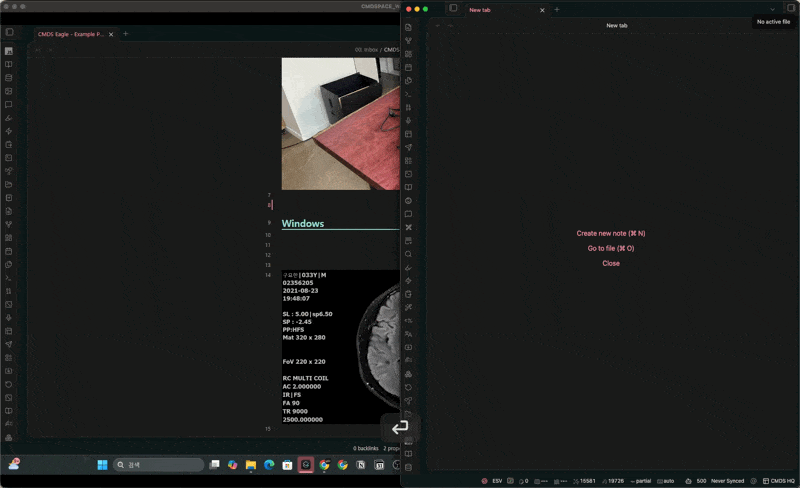This screenshot has width=800, height=488.
Task: Click magnifier search icon in right window ribbon
Action: pyautogui.click(x=408, y=254)
